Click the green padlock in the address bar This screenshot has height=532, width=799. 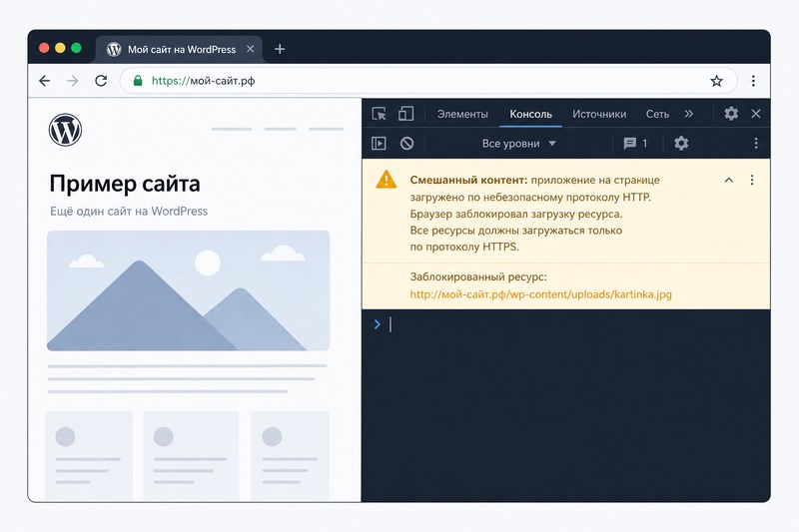[138, 81]
